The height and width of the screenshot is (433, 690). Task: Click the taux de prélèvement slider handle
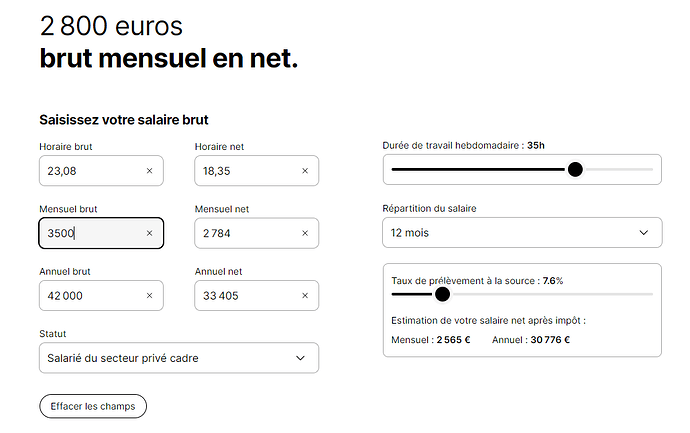[x=442, y=294]
